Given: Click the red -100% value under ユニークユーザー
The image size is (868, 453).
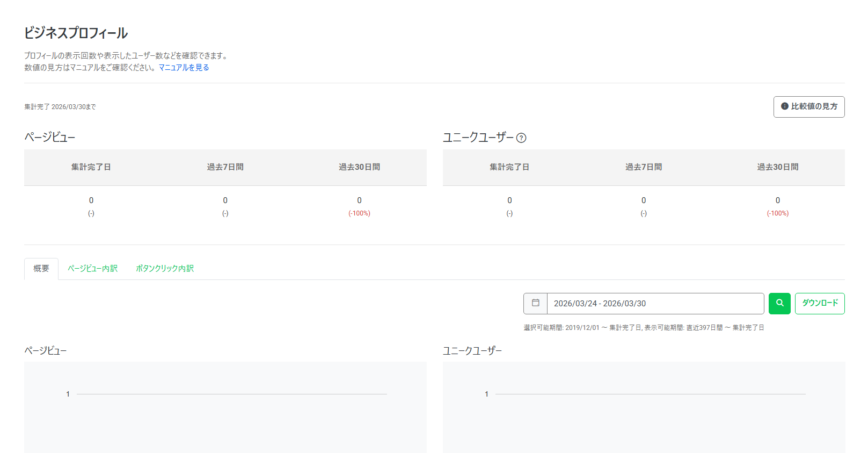Looking at the screenshot, I should pyautogui.click(x=777, y=213).
